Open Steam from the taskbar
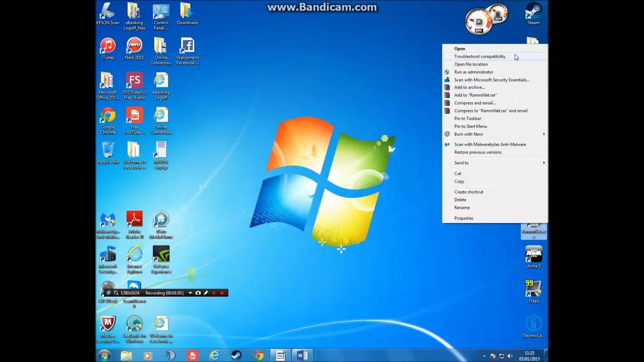644x362 pixels. [236, 356]
